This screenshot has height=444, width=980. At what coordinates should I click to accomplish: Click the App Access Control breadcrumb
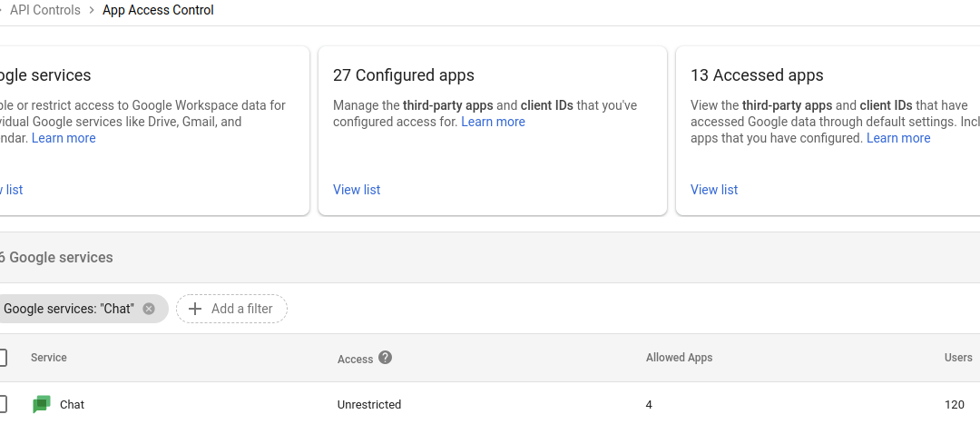158,10
